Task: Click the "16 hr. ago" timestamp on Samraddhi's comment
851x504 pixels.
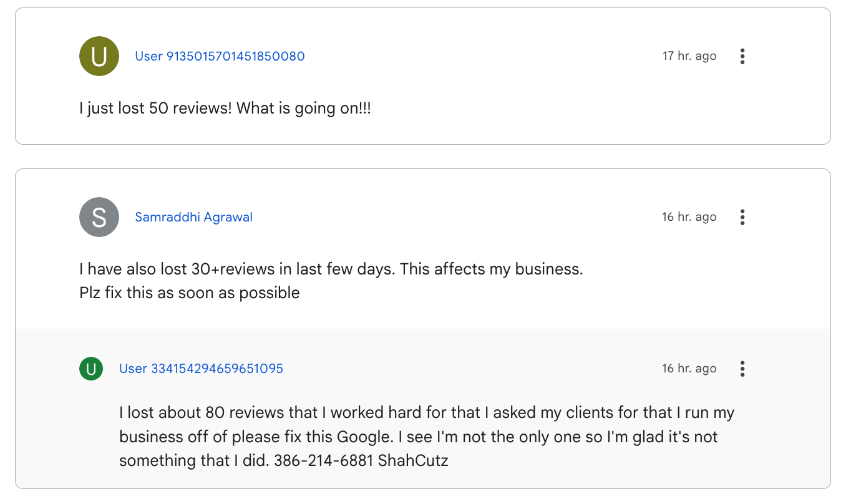Action: [x=689, y=217]
